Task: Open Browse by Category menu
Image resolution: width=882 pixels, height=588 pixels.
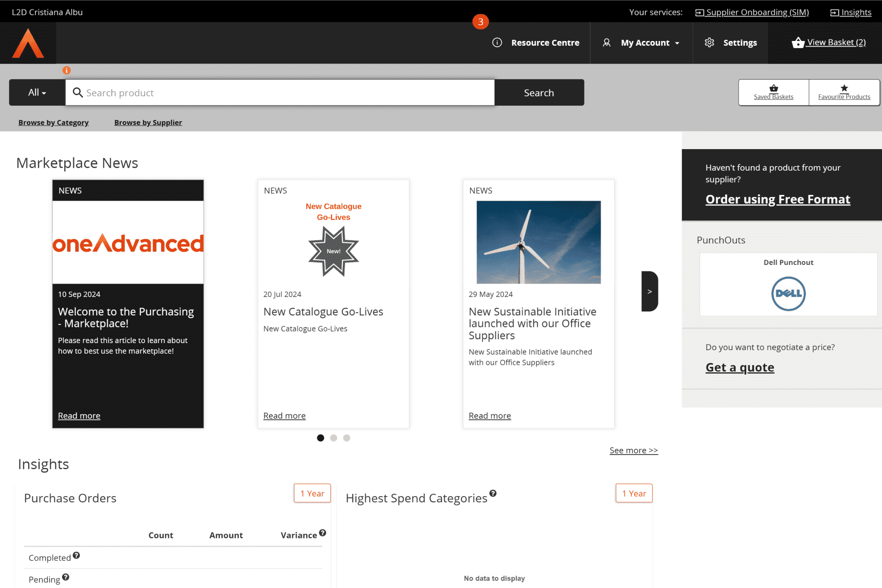Action: [53, 122]
